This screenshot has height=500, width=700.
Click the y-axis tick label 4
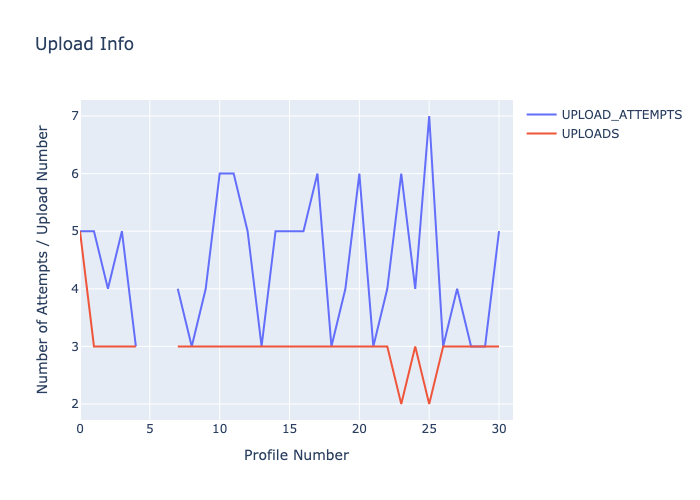pos(73,289)
